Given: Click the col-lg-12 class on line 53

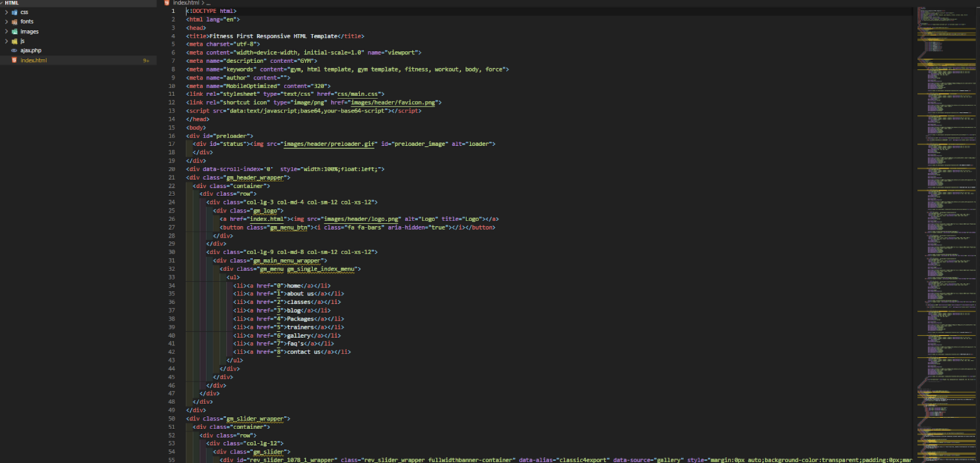Looking at the screenshot, I should (x=262, y=444).
